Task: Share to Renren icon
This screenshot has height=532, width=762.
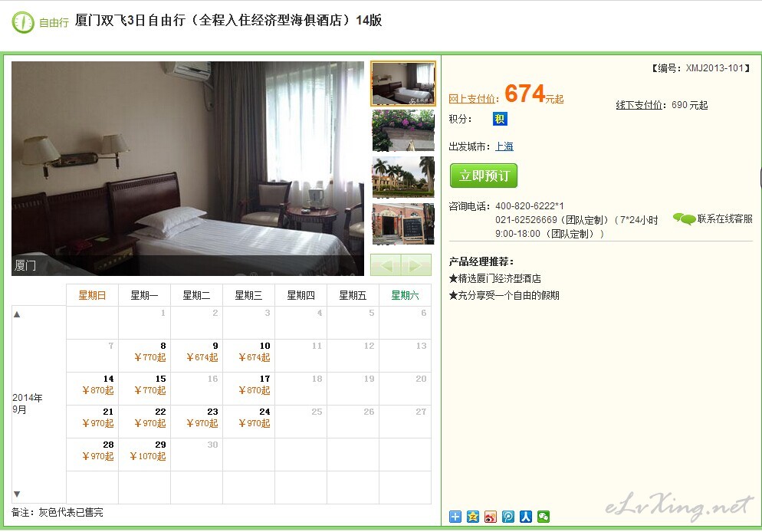Action: click(525, 517)
